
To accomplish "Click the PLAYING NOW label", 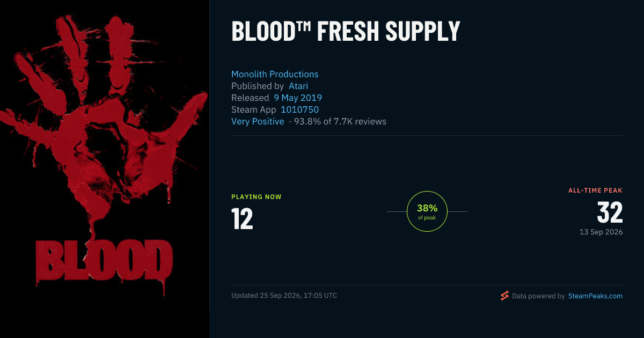I will click(257, 197).
